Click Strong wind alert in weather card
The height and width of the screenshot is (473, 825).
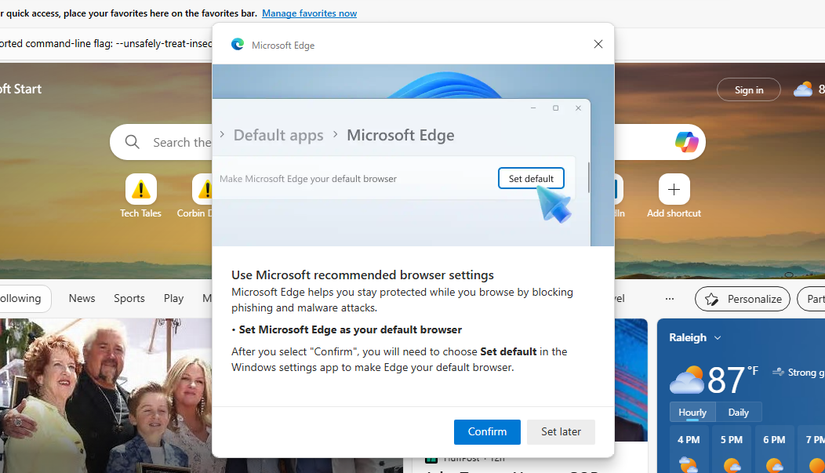click(799, 373)
